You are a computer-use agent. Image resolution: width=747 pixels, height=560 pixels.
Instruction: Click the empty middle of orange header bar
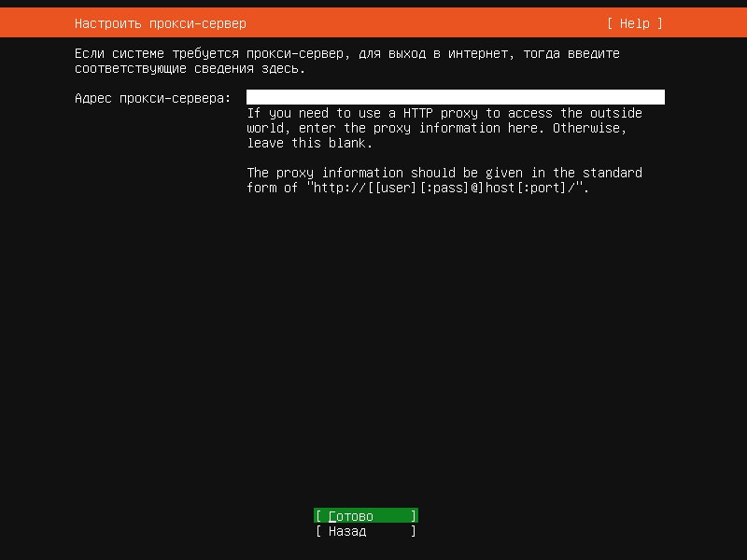point(420,23)
